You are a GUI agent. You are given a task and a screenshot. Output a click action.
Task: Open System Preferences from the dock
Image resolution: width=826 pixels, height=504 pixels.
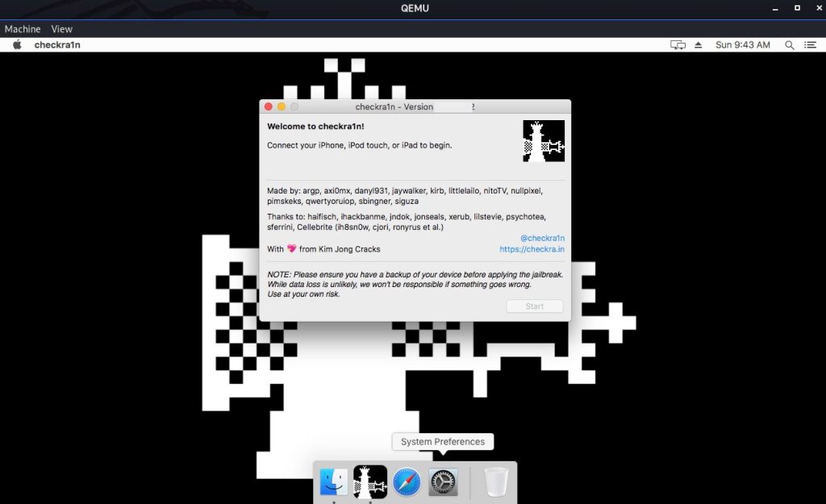443,481
